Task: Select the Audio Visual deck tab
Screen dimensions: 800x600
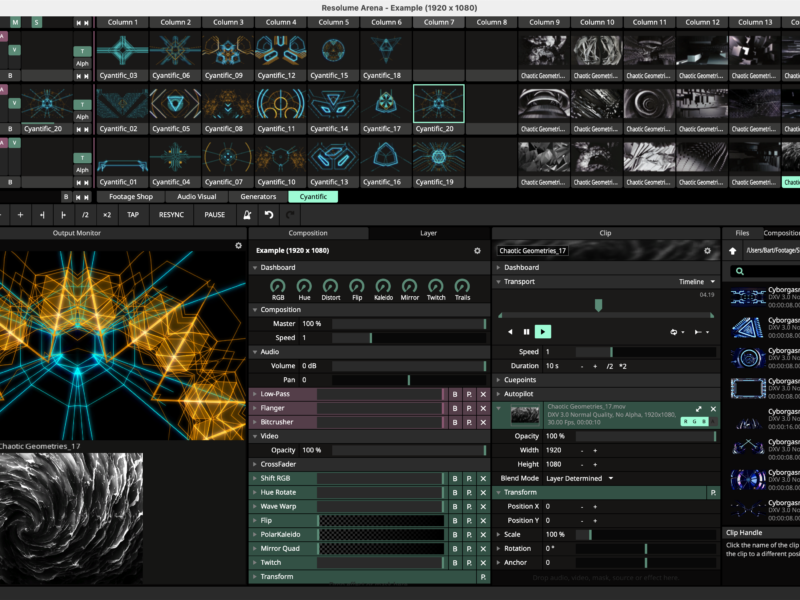Action: pos(196,197)
